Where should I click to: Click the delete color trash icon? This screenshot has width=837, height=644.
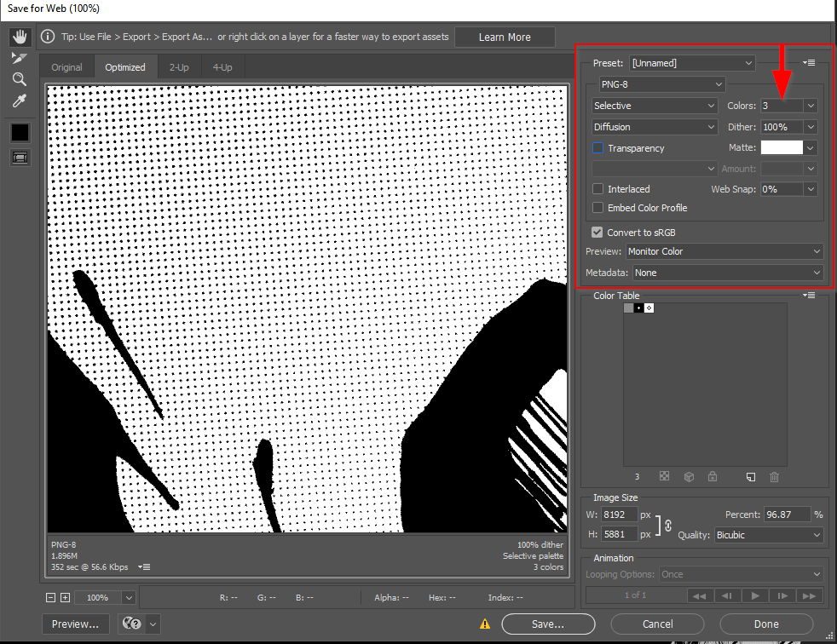pos(774,477)
